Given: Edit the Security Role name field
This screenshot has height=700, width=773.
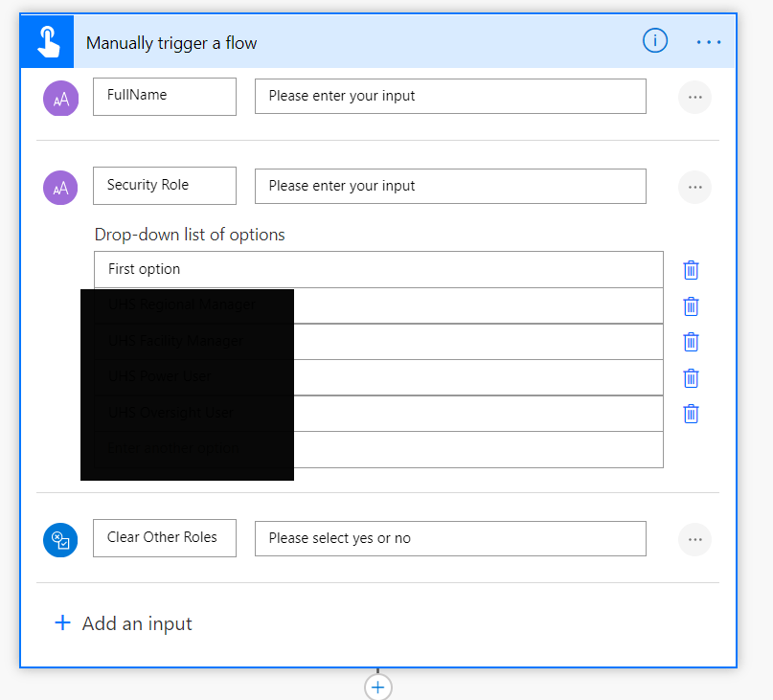Looking at the screenshot, I should point(164,186).
